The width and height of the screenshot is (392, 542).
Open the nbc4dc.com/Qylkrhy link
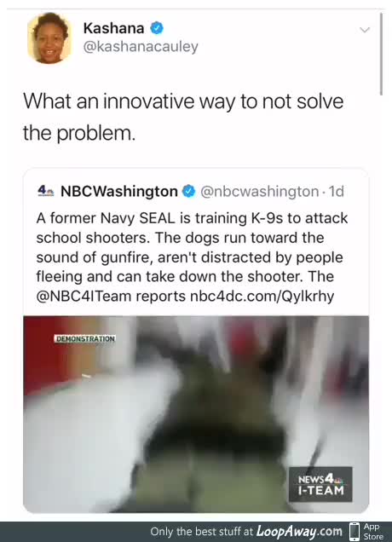[262, 297]
